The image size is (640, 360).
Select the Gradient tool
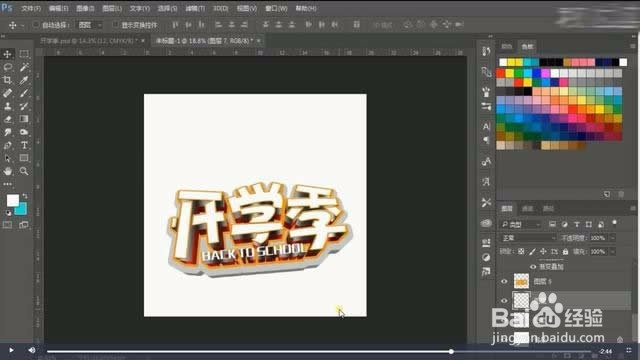[24, 119]
